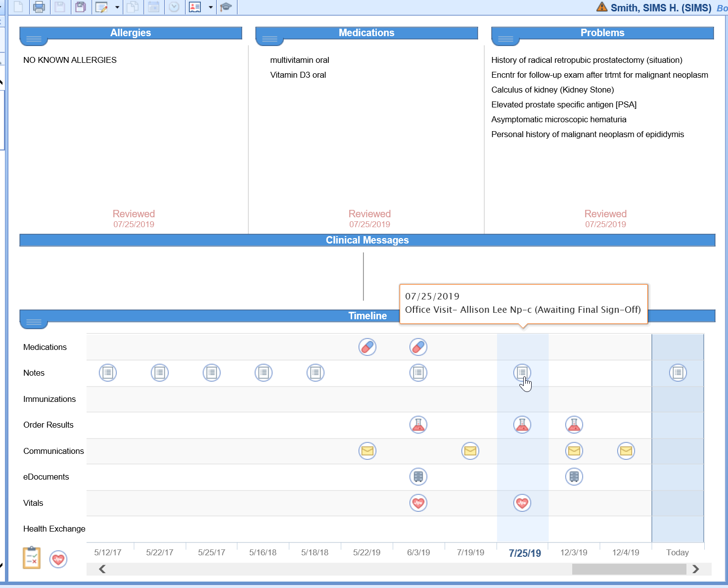Viewport: 728px width, 588px height.
Task: Open the 6/3/19 order results flask icon
Action: tap(418, 425)
